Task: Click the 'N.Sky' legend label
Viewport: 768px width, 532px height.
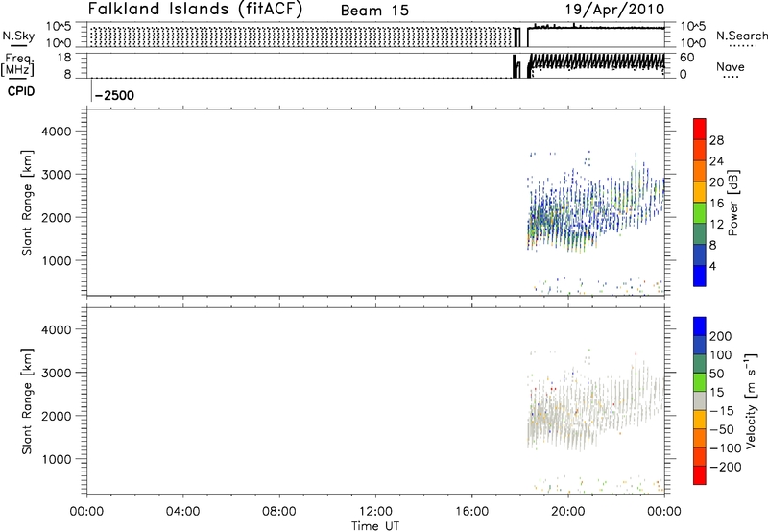Action: (x=18, y=36)
